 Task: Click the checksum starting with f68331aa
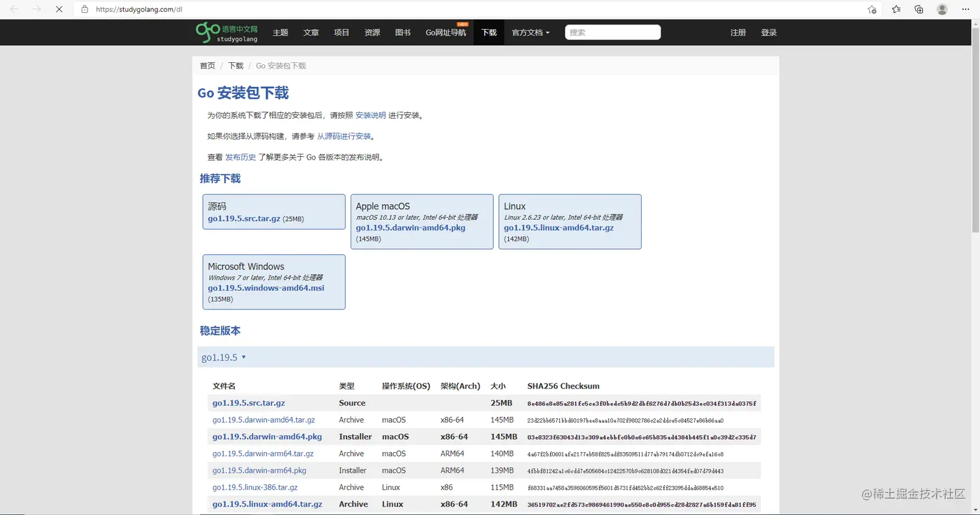pos(625,488)
